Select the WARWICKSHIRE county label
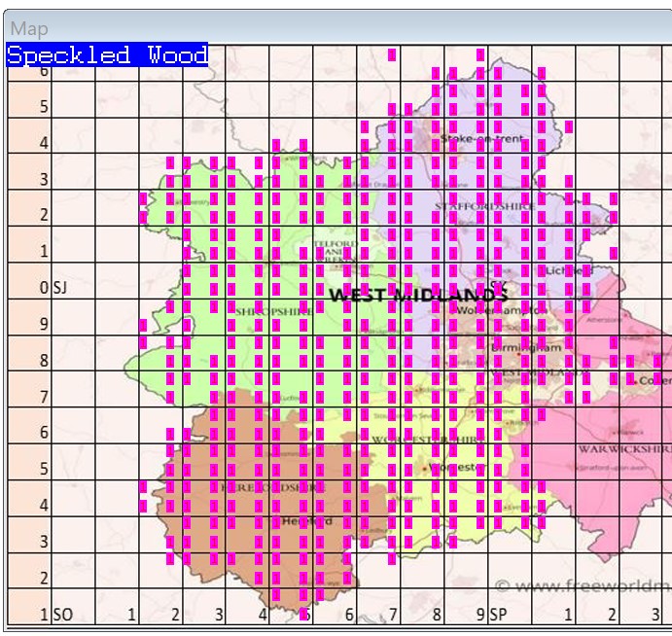 point(623,449)
